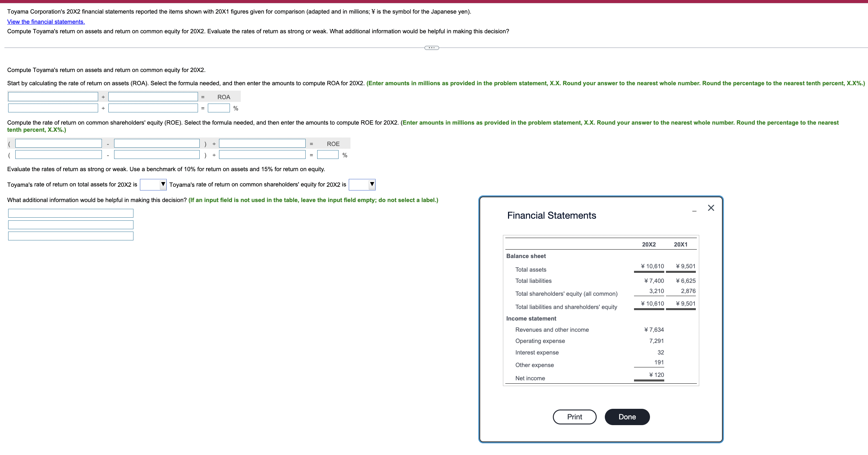Image resolution: width=868 pixels, height=455 pixels.
Task: Select the ROA second-row numerator amount field
Action: tap(53, 108)
